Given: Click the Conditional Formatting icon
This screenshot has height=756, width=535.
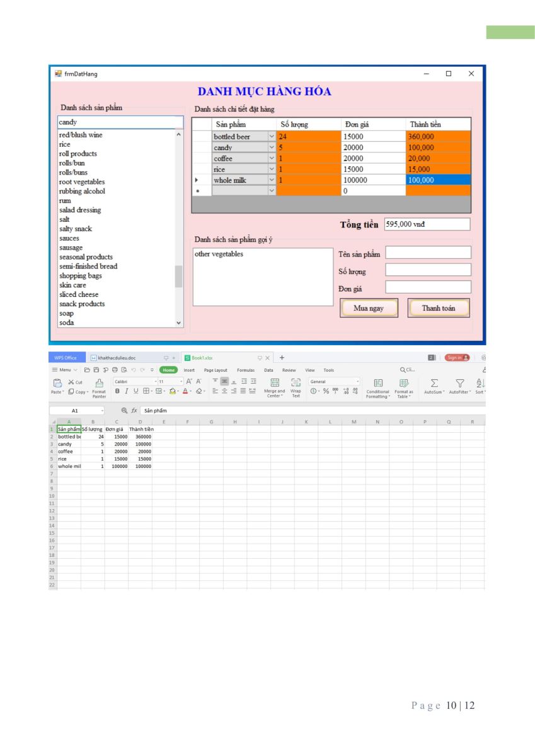Looking at the screenshot, I should [378, 383].
